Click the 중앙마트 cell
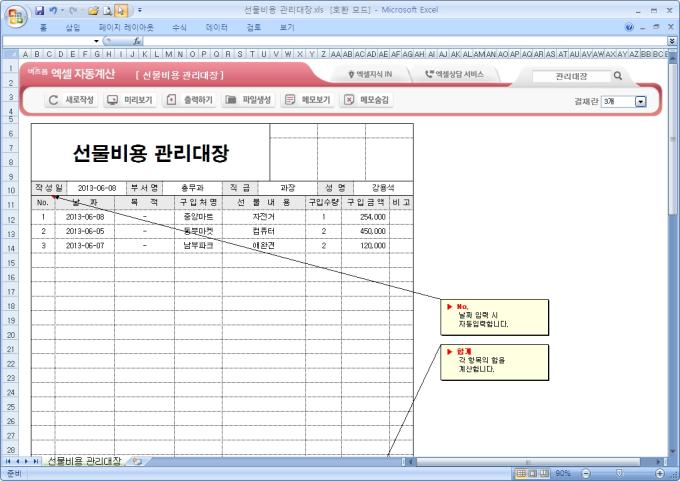Viewport: 680px width, 481px height. point(198,217)
